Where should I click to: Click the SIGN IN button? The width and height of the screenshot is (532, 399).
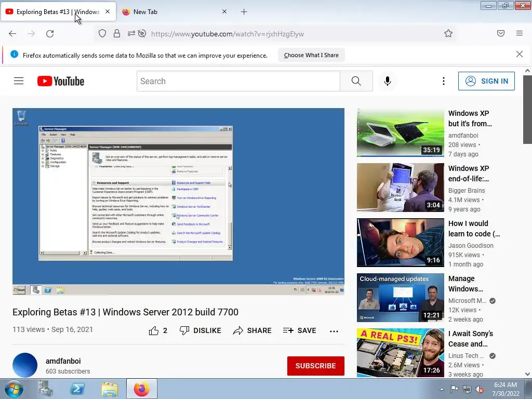(486, 81)
